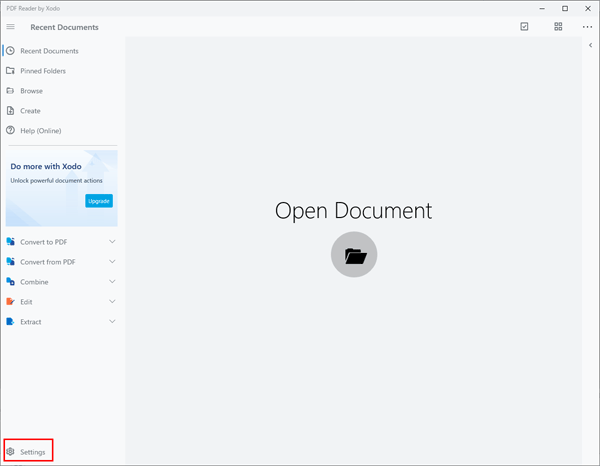Viewport: 600px width, 466px height.
Task: Open Help (Online) link
Action: tap(40, 131)
